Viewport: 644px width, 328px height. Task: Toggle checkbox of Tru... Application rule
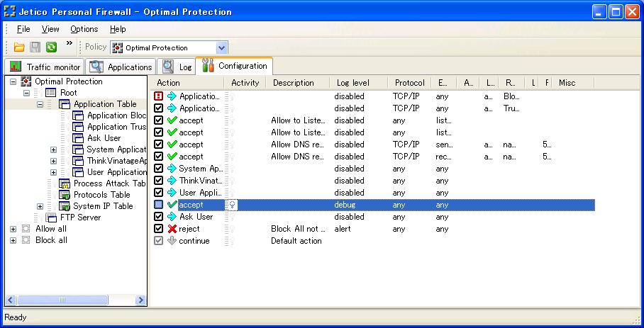159,108
